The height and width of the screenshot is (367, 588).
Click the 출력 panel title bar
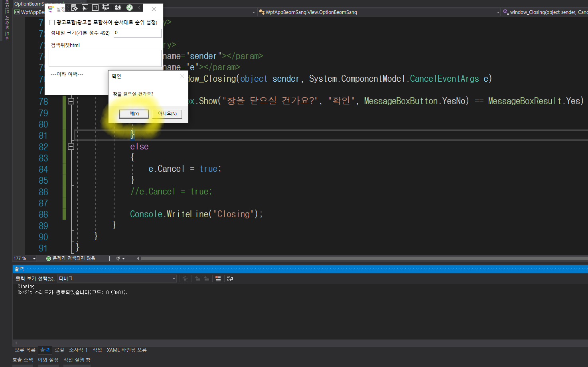(300, 269)
